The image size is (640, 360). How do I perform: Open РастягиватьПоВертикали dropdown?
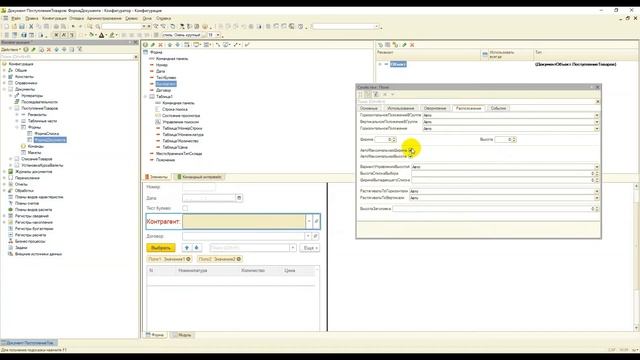coord(597,198)
